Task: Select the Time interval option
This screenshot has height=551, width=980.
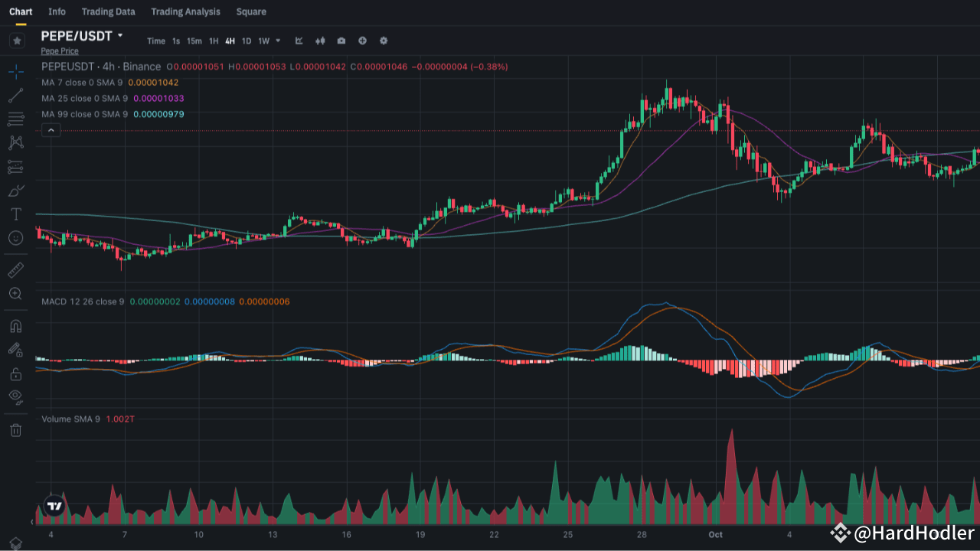Action: coord(156,41)
